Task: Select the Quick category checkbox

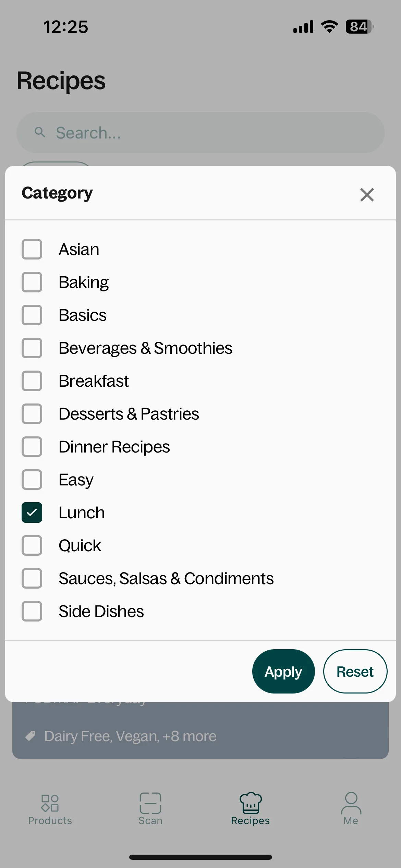Action: click(x=32, y=545)
